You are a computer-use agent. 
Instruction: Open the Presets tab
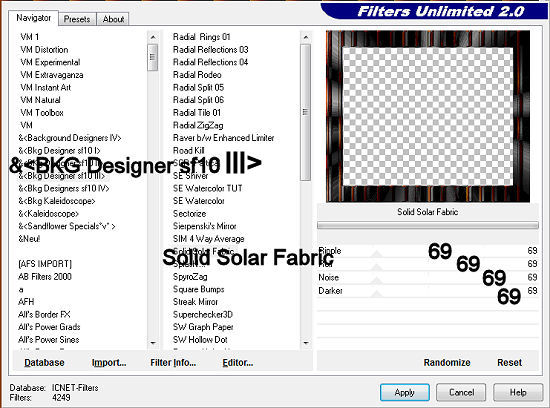77,19
